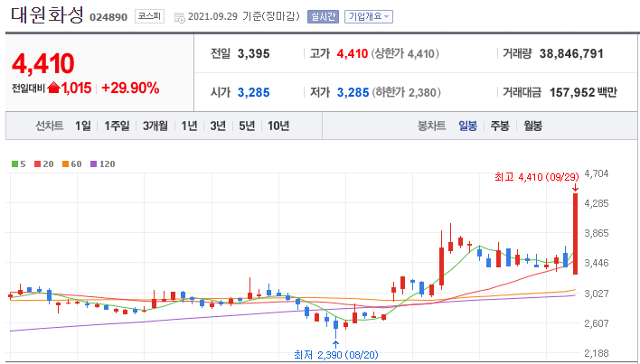
Task: Click the 전일 value 3,395
Action: [253, 54]
